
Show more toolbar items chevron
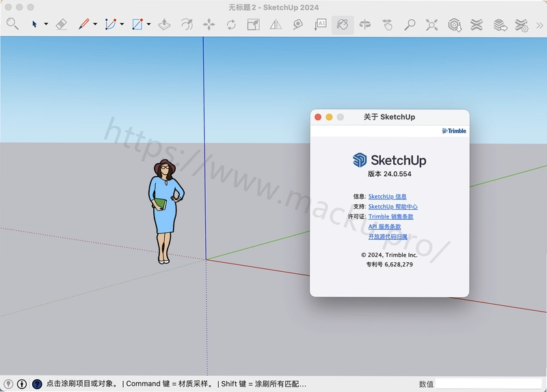tap(539, 25)
